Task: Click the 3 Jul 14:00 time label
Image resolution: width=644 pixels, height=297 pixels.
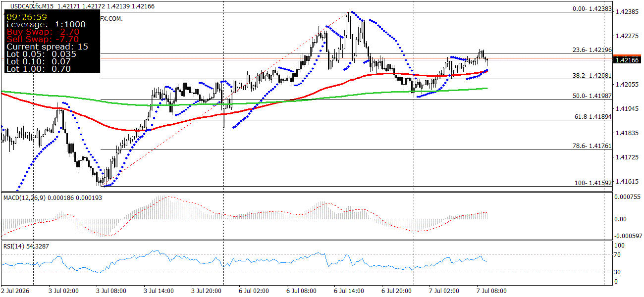Action: click(x=160, y=291)
